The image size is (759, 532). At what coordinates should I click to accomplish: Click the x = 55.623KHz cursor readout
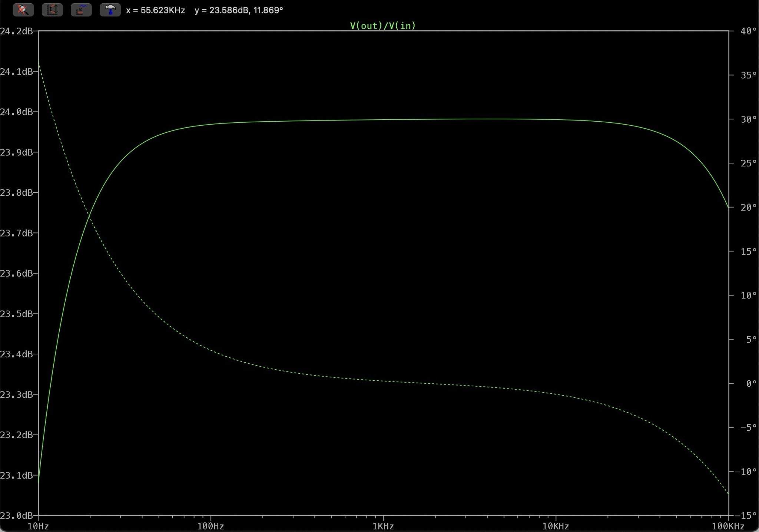[x=155, y=10]
